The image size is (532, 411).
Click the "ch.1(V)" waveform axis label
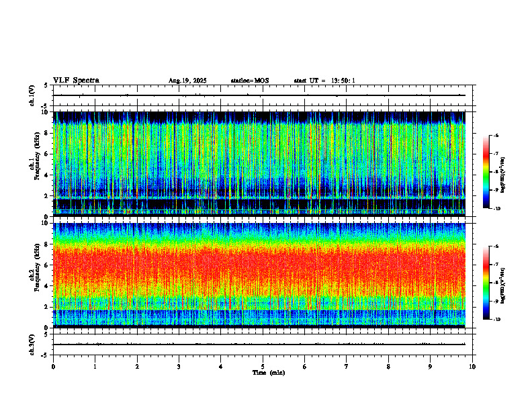(32, 95)
